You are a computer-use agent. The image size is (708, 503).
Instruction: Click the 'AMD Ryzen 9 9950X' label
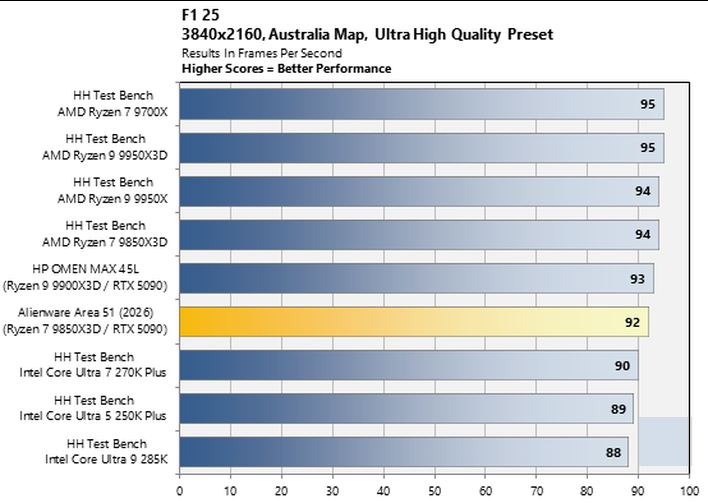coord(112,199)
